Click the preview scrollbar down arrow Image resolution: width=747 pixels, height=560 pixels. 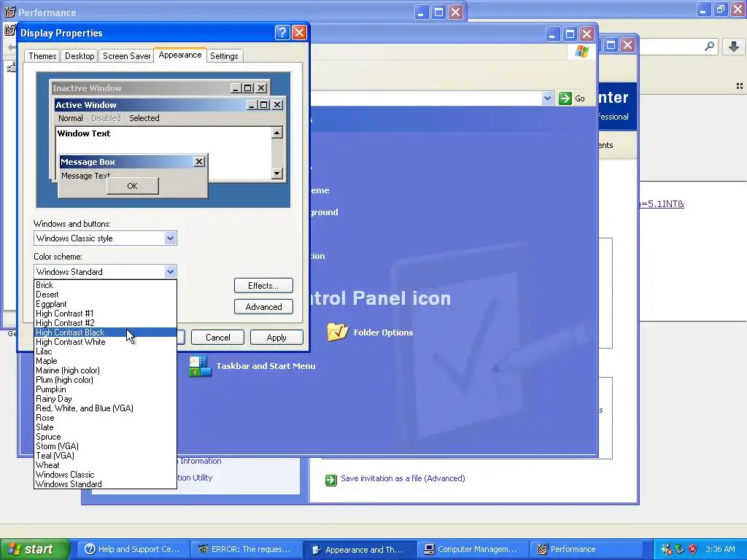276,174
